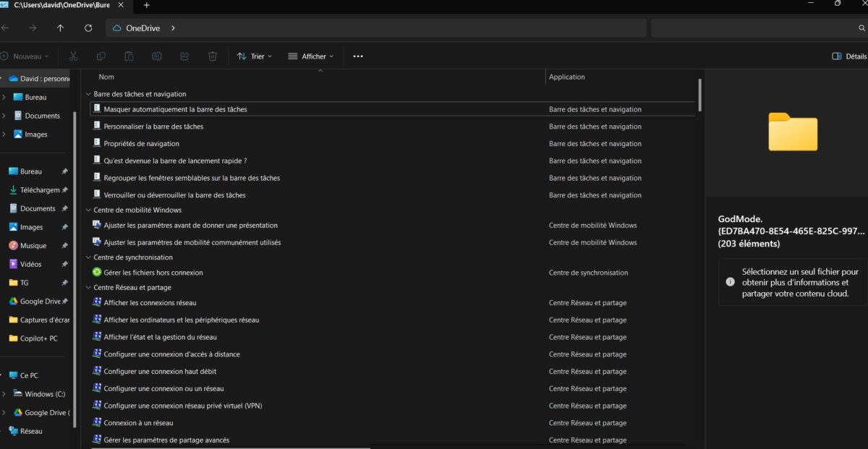
Task: Select Qu'est devenue la barre de lancement rapide
Action: tap(176, 161)
